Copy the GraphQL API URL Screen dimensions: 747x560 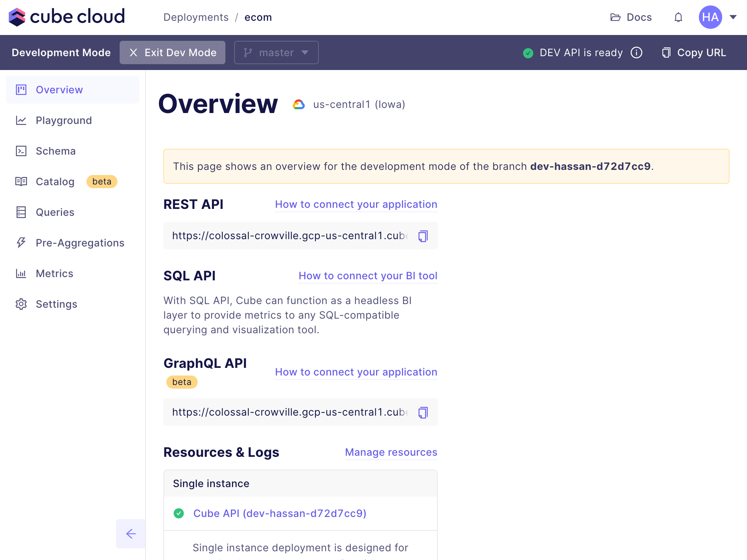click(423, 412)
